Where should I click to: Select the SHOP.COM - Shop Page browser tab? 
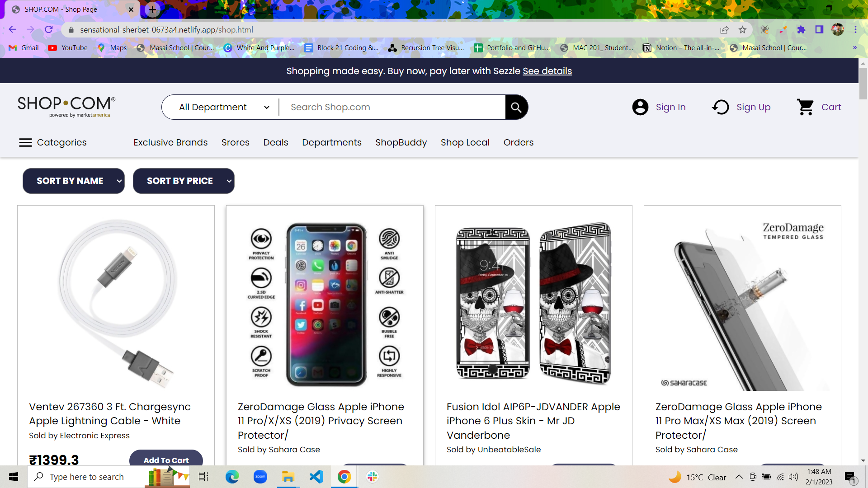pos(72,9)
